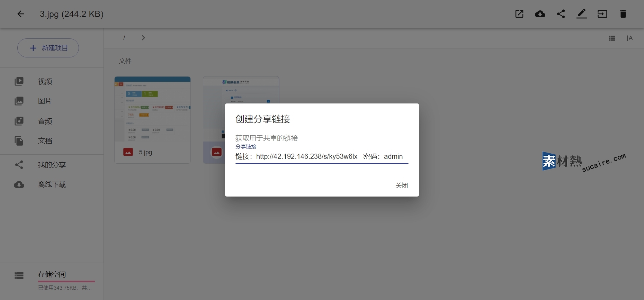This screenshot has height=300, width=644.
Task: Open the 音频 category
Action: [x=45, y=121]
